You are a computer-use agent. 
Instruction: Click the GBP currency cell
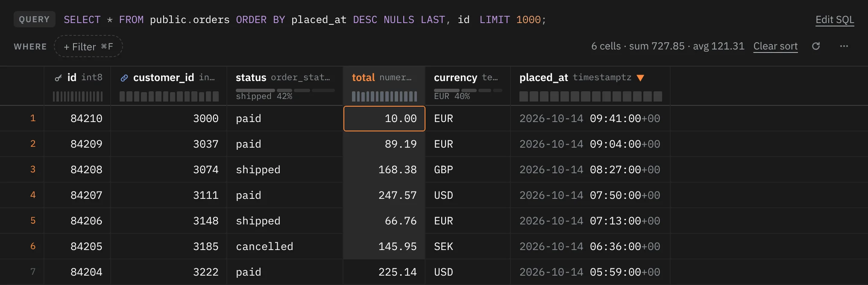pos(468,169)
